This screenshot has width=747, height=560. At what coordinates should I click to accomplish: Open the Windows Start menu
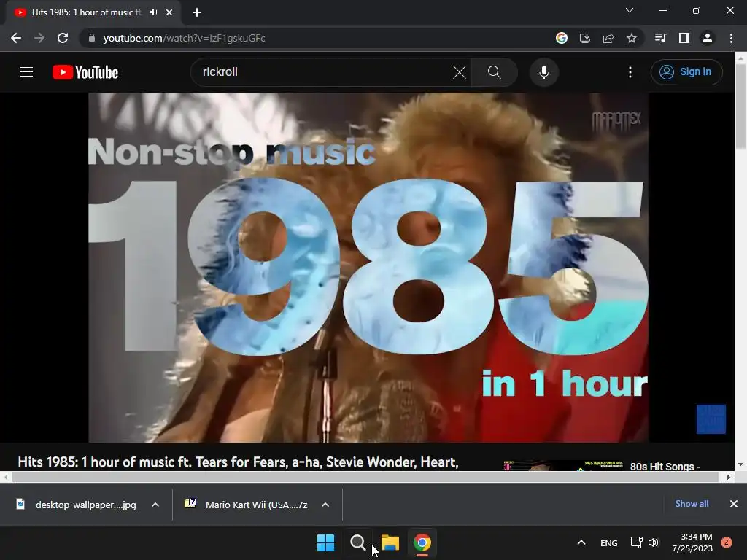pos(326,542)
